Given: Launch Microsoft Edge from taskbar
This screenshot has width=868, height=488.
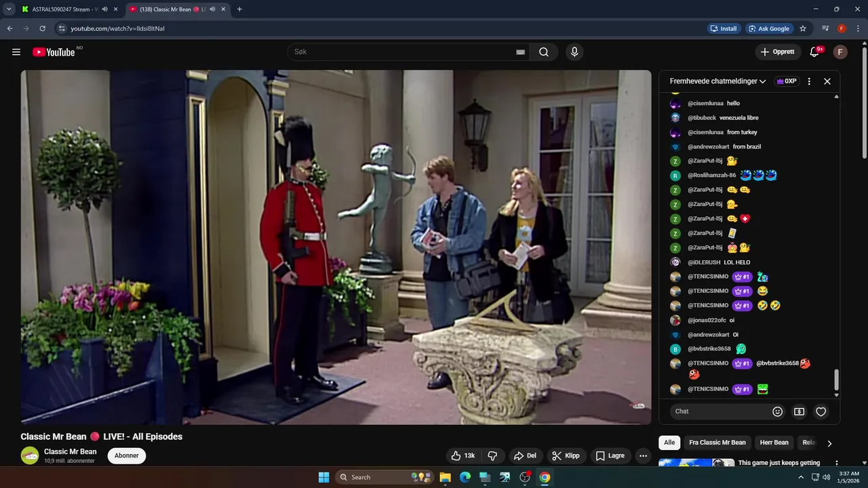Looking at the screenshot, I should point(465,477).
